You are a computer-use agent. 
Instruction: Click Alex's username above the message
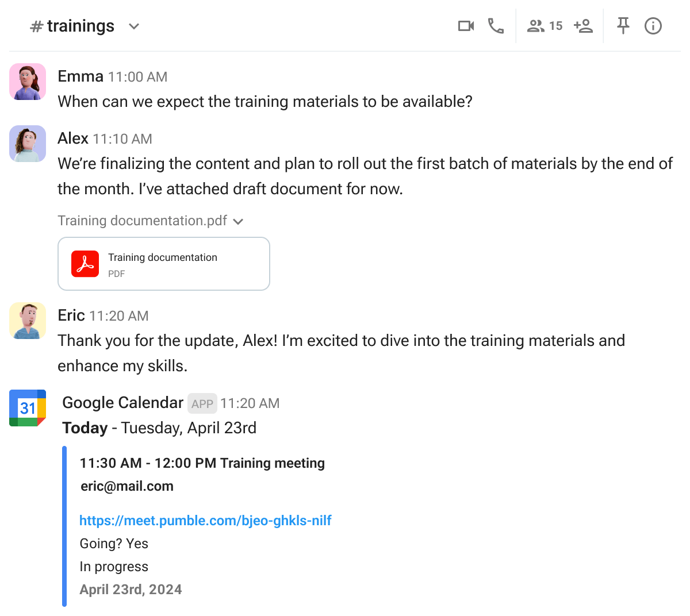73,138
